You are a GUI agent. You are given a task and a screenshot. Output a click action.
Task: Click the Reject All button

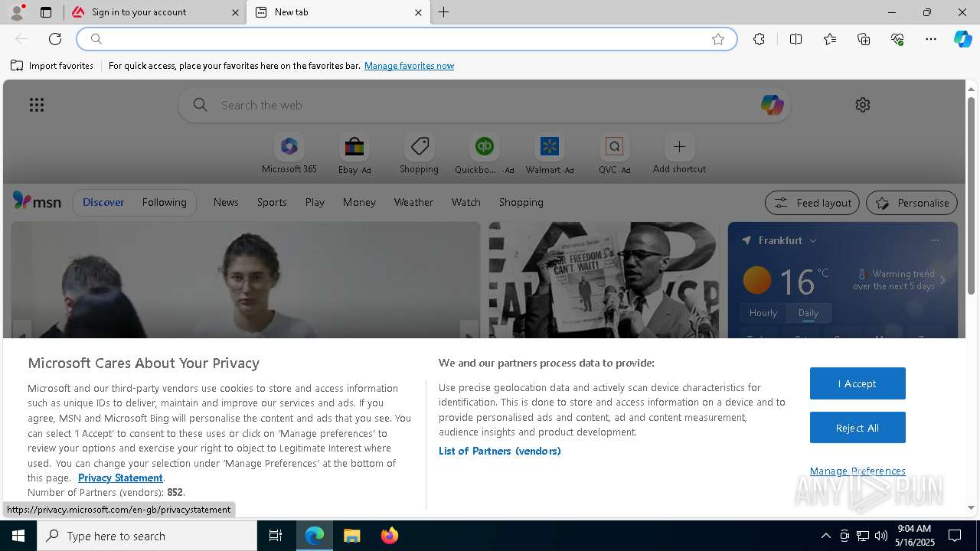click(857, 428)
